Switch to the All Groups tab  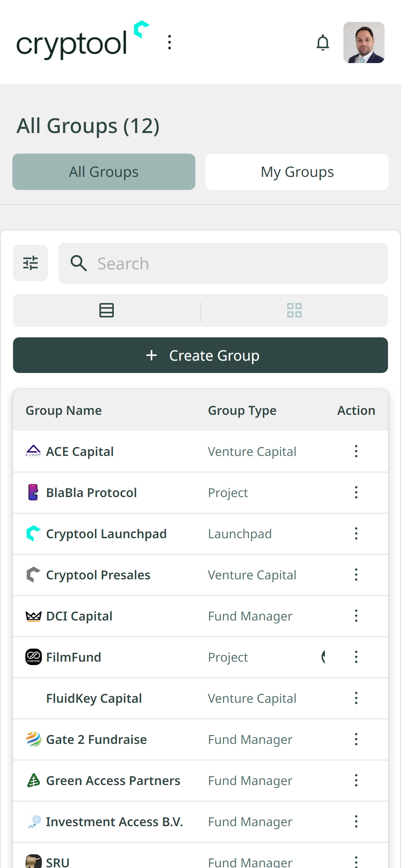pyautogui.click(x=104, y=172)
